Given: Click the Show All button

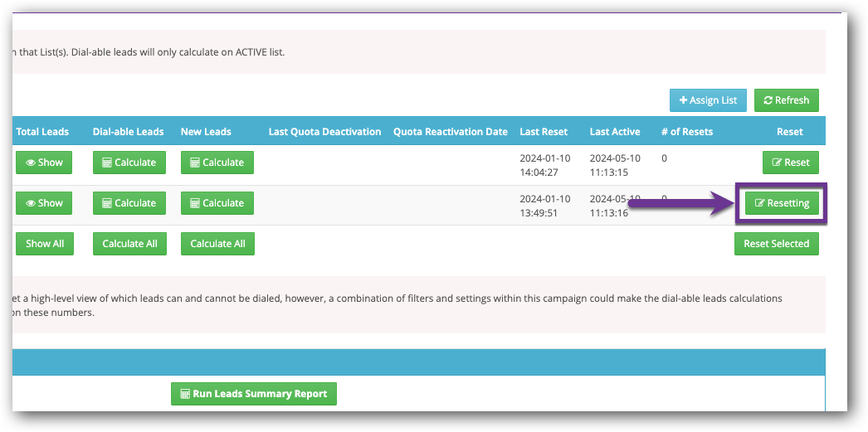Looking at the screenshot, I should pyautogui.click(x=44, y=244).
